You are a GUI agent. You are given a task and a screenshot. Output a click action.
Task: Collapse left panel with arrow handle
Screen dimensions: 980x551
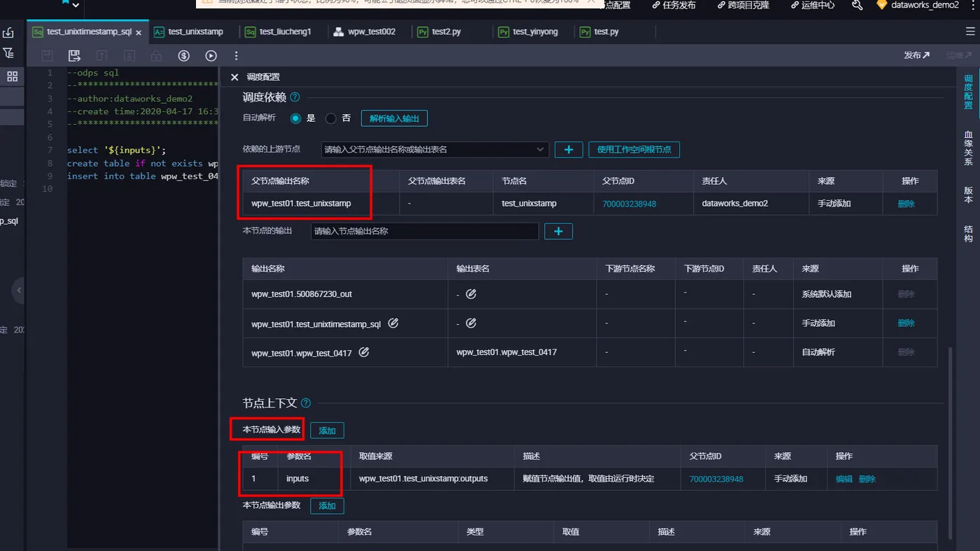19,290
